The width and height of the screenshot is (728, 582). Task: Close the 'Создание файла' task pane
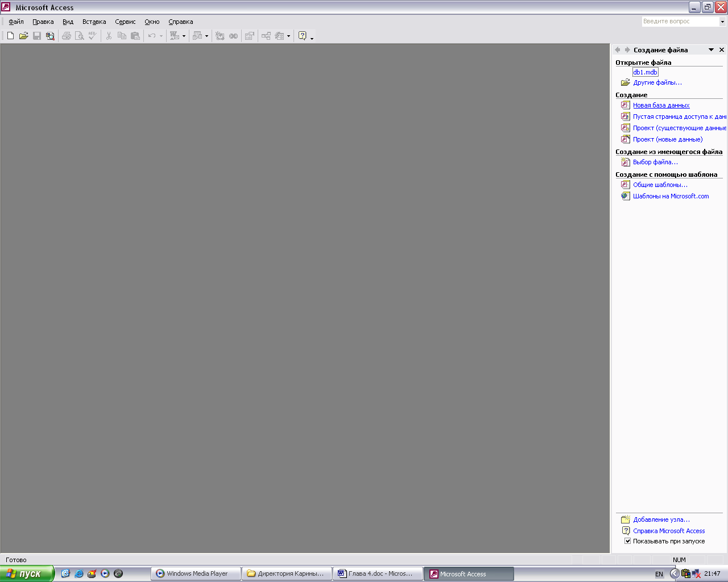(722, 50)
